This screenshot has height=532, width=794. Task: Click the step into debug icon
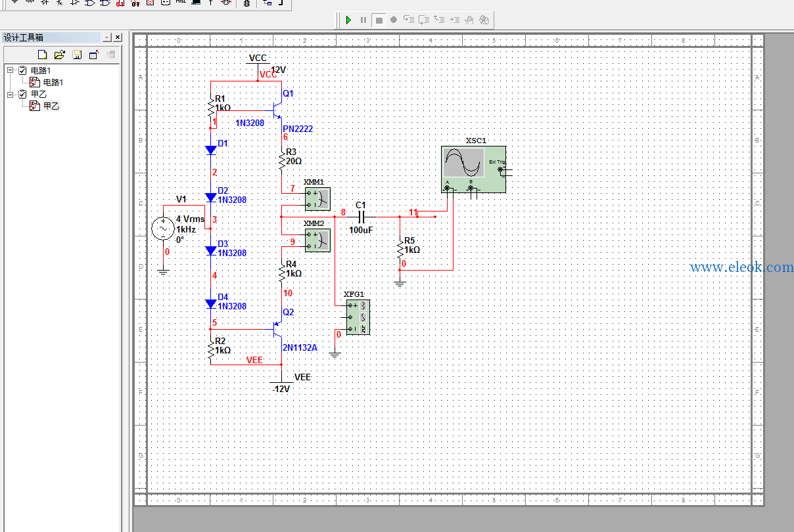point(409,20)
